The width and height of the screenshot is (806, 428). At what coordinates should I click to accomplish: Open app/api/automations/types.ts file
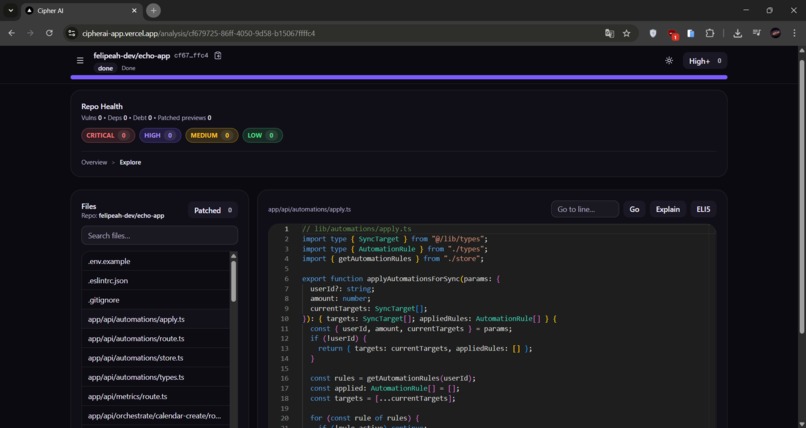pyautogui.click(x=156, y=377)
